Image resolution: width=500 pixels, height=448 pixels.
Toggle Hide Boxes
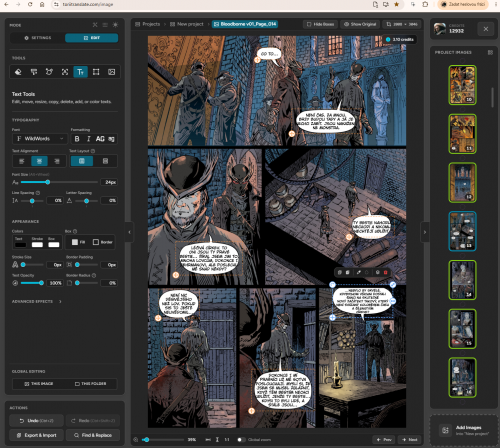[x=320, y=24]
